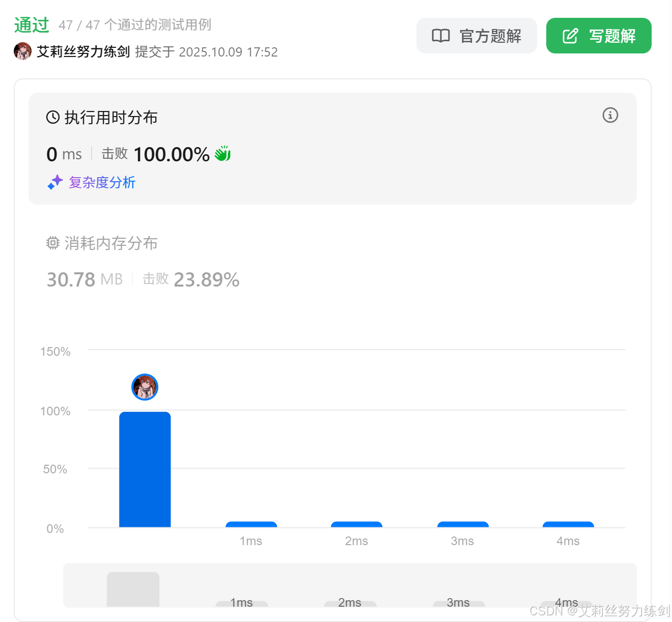Image resolution: width=672 pixels, height=622 pixels.
Task: Click the avatar marker above the tallest bar
Action: [145, 387]
